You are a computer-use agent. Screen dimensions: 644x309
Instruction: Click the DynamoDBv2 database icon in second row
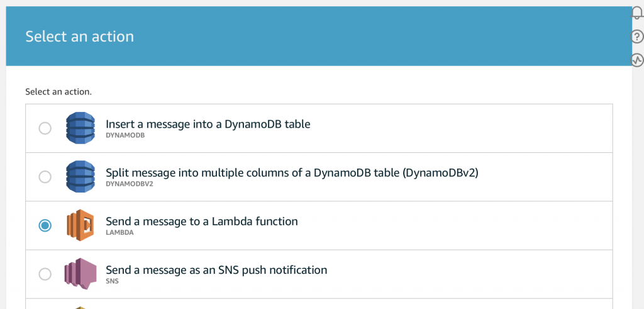(x=80, y=176)
